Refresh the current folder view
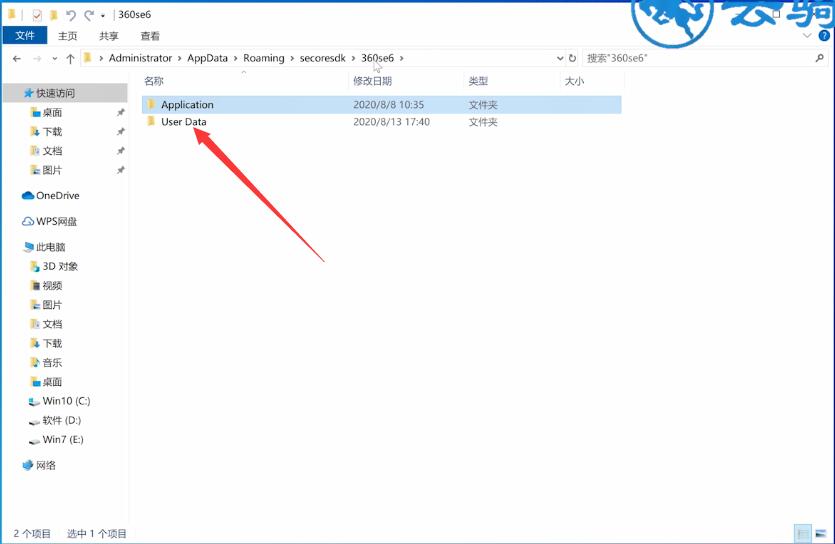The width and height of the screenshot is (835, 544). (572, 58)
